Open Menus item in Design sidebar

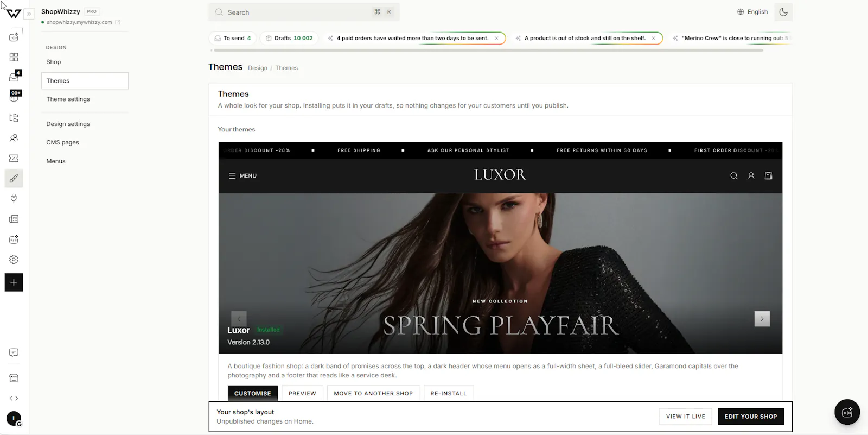(85, 161)
